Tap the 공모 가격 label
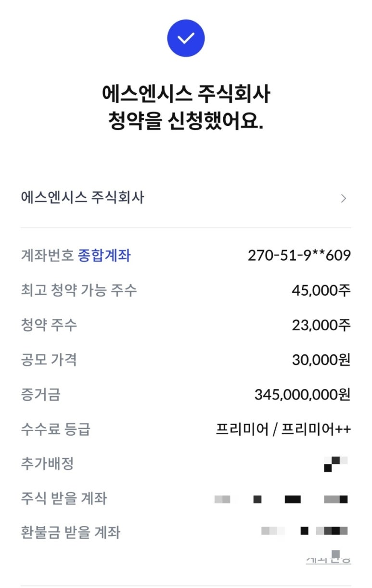 [49, 360]
